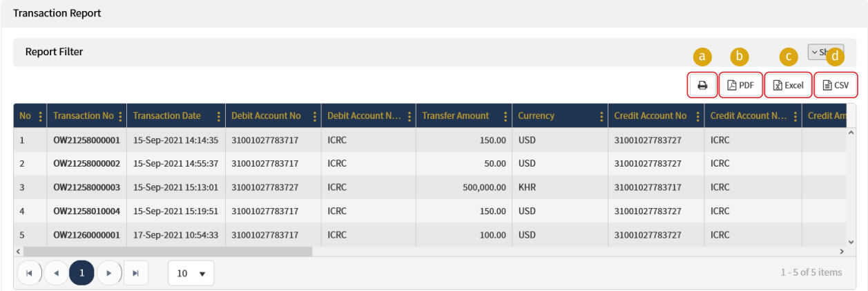The width and height of the screenshot is (868, 291).
Task: Sort by Credit Account No header
Action: tap(650, 116)
